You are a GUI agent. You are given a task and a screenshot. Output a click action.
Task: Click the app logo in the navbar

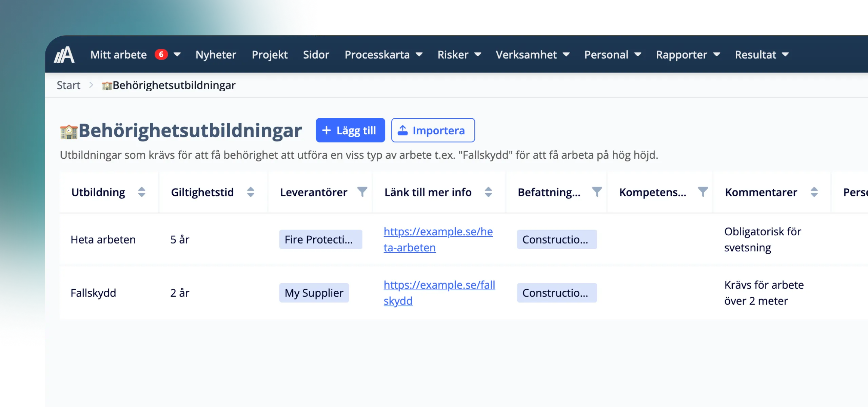click(x=64, y=55)
